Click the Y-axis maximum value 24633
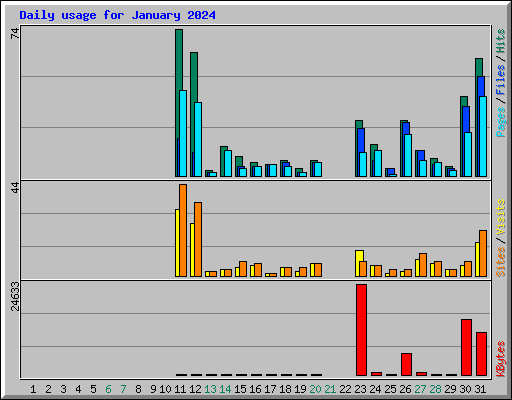This screenshot has width=512, height=400. (15, 296)
